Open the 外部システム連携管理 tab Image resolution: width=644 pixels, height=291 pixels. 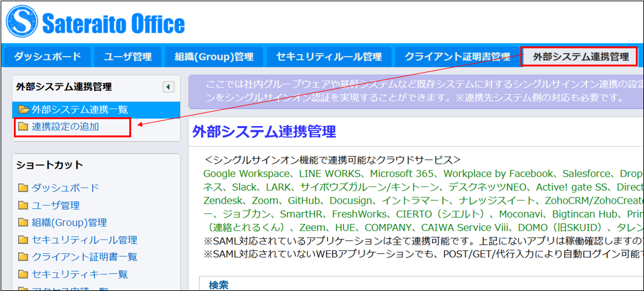click(x=581, y=56)
